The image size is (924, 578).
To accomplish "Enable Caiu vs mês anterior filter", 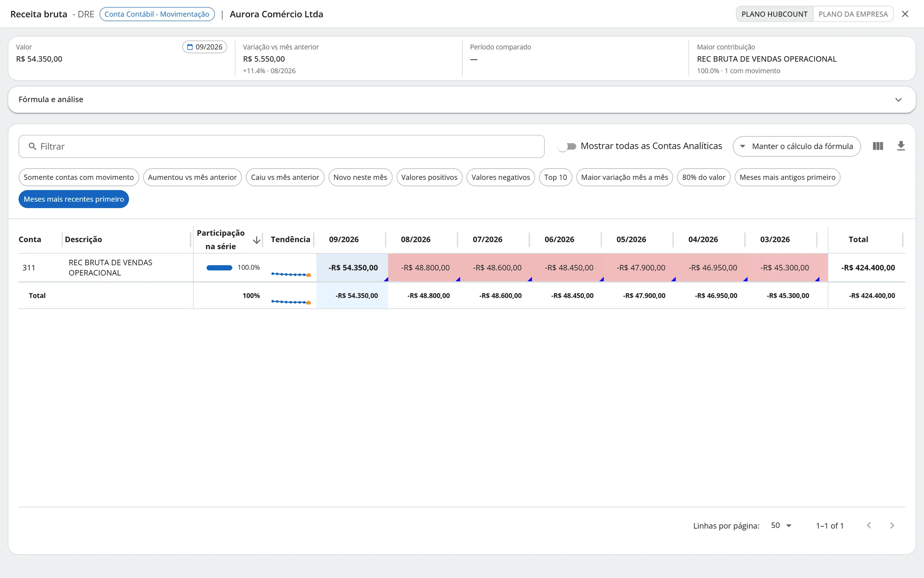I will (285, 177).
